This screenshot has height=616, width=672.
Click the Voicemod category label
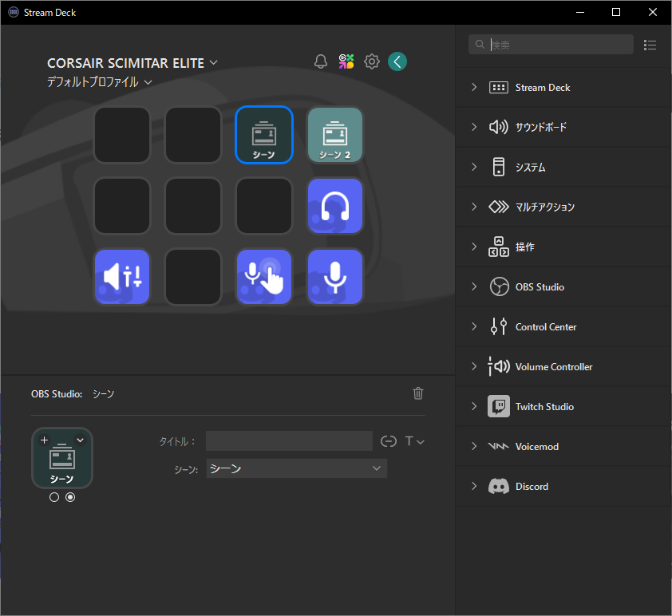536,446
